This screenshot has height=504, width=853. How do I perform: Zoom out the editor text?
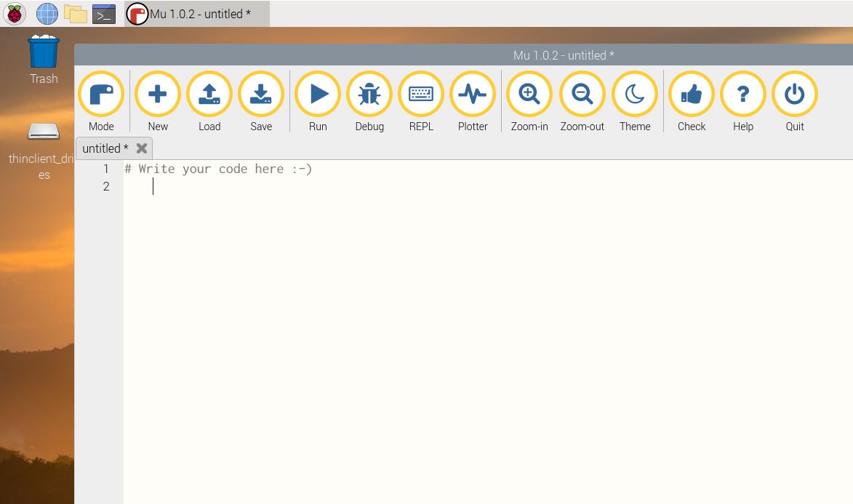582,95
